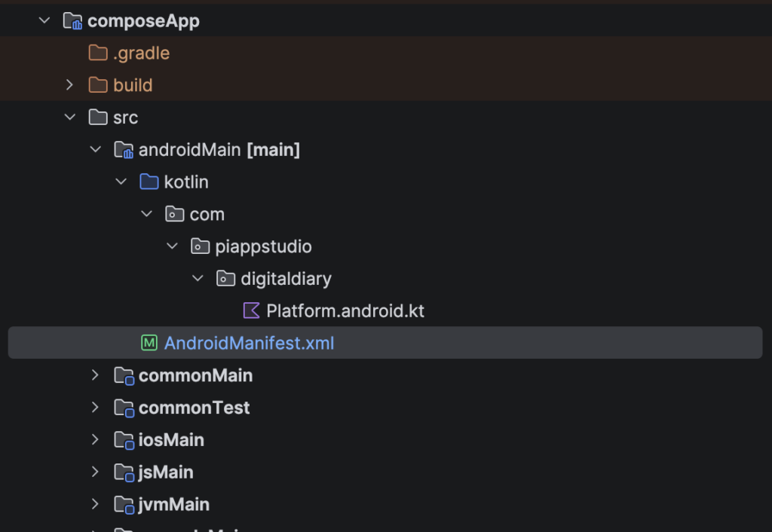Collapse the composeApp module node
772x532 pixels.
45,21
